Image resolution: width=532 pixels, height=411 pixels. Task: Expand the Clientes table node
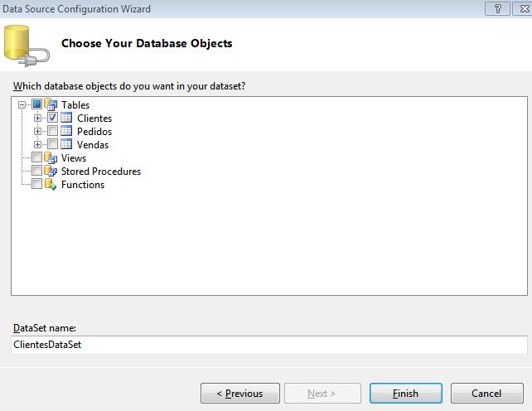[x=37, y=118]
